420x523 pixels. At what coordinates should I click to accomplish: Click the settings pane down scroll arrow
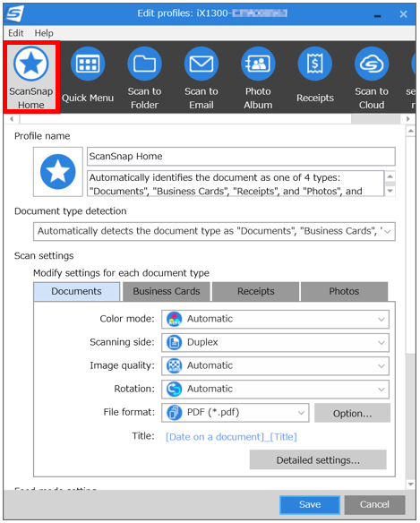click(x=411, y=484)
